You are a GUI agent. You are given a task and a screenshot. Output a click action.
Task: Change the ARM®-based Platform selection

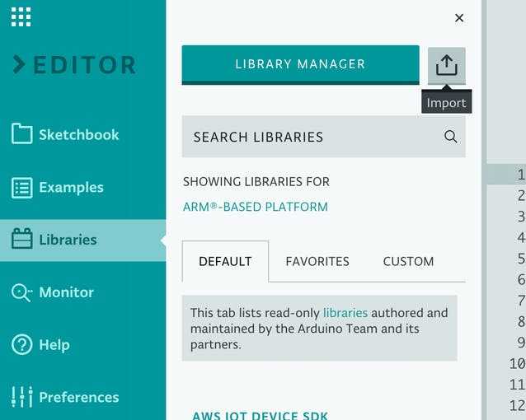click(x=256, y=207)
